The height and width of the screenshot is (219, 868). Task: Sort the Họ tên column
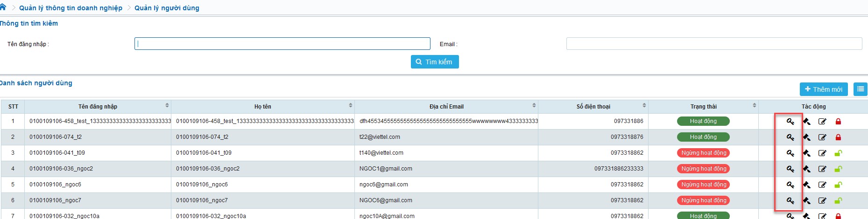(x=350, y=106)
